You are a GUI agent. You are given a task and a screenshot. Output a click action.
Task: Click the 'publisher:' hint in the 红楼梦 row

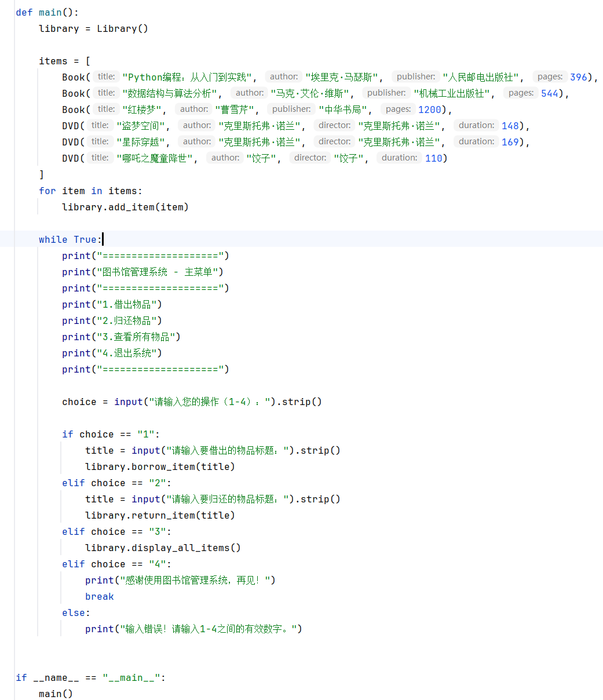coord(291,109)
